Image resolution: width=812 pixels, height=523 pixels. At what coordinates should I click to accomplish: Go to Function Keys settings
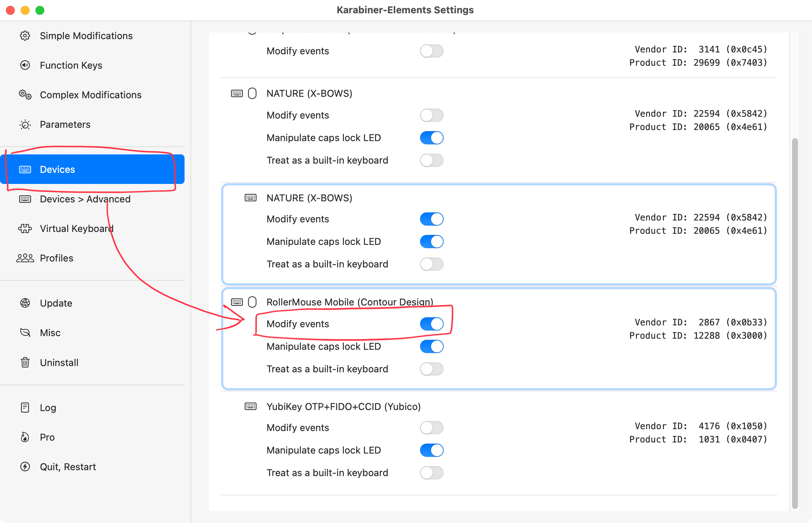coord(92,65)
